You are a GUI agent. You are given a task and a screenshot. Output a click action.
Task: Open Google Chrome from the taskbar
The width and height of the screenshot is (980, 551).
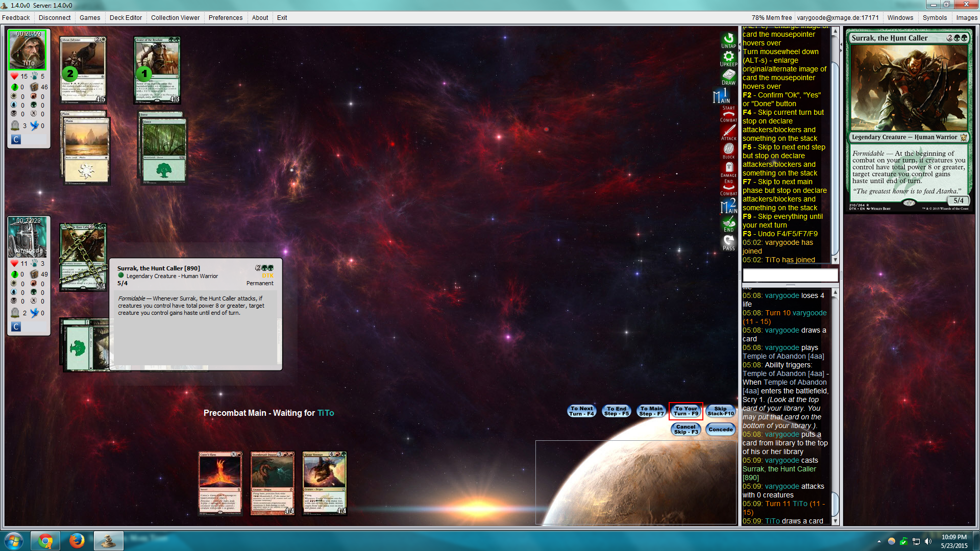(45, 541)
